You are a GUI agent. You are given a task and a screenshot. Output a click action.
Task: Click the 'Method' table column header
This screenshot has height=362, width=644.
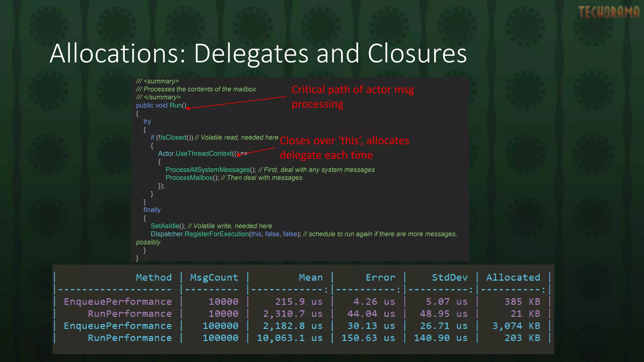point(154,277)
